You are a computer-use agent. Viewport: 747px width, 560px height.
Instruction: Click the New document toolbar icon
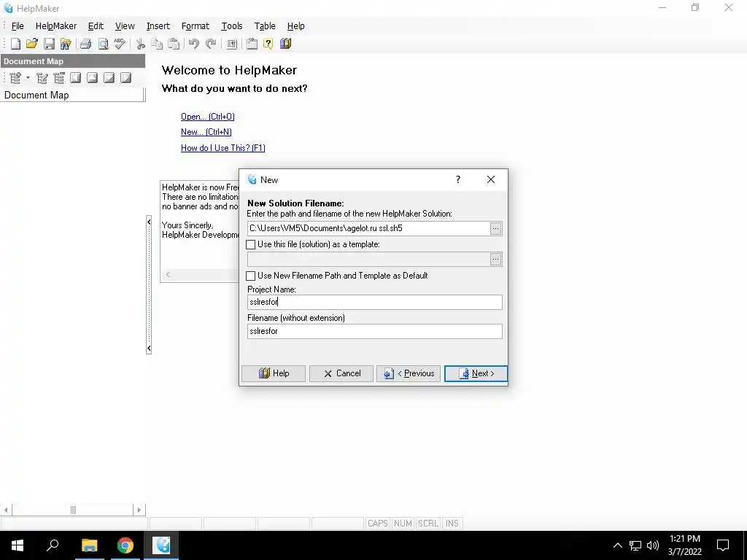tap(16, 44)
